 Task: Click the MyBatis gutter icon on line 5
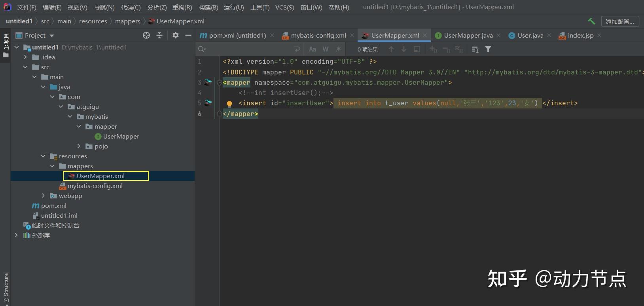(x=208, y=103)
